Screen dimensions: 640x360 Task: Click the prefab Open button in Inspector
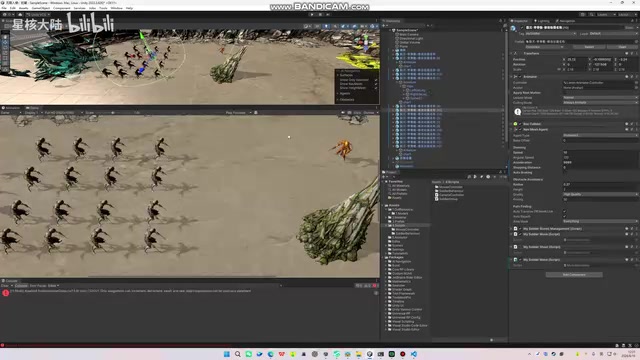coord(622,47)
